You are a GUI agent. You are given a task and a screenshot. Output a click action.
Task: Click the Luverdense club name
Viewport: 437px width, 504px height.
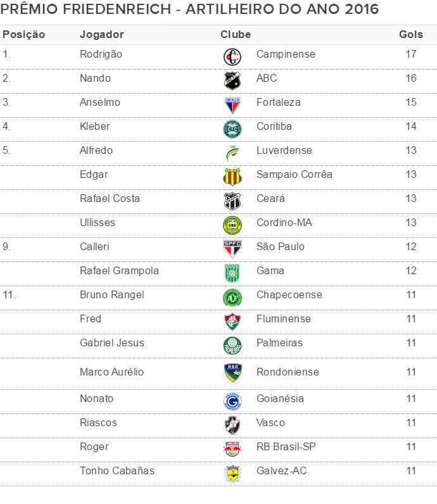tap(284, 151)
